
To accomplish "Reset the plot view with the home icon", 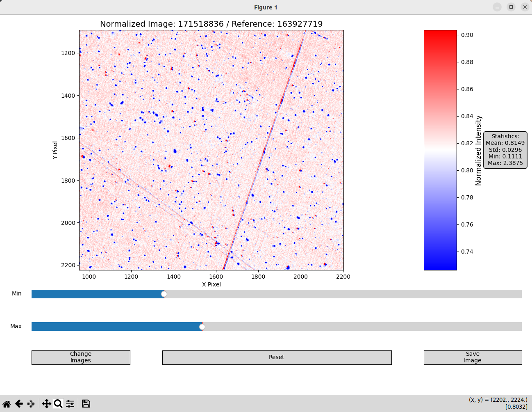I will point(6,403).
